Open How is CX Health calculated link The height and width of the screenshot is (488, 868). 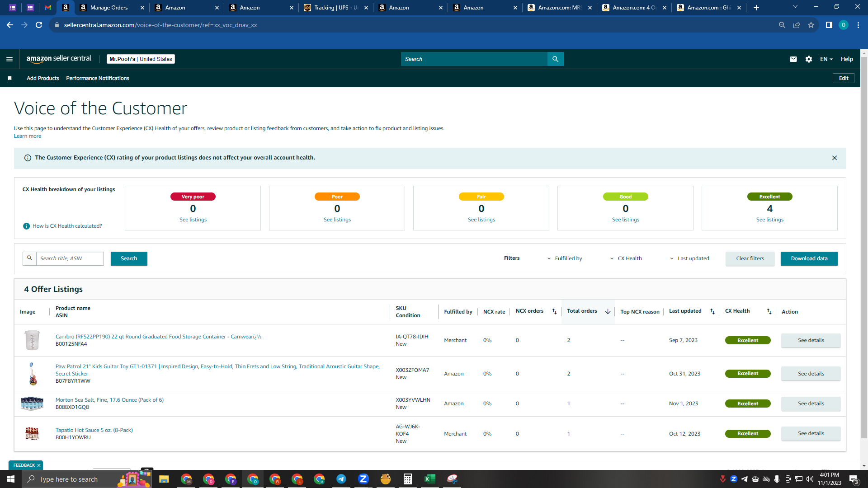point(67,226)
